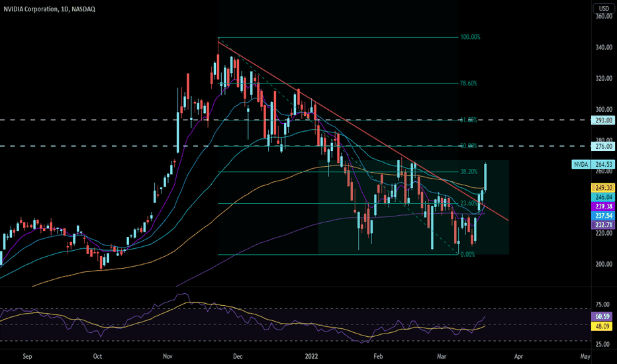
Task: Click the 360.00 price scale tick
Action: point(604,16)
